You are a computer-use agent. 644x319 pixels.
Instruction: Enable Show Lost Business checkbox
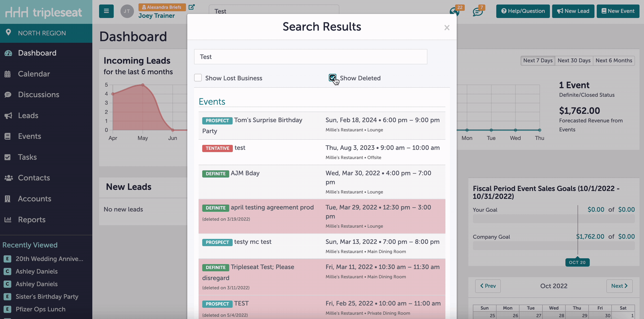click(198, 78)
